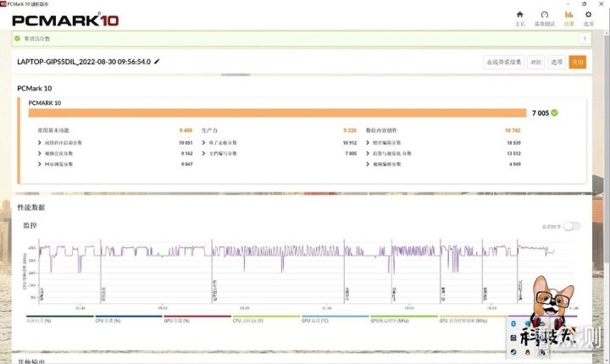Viewport: 610px width, 364px height.
Task: Click the Digital Content Creation score 10 742
Action: click(513, 130)
